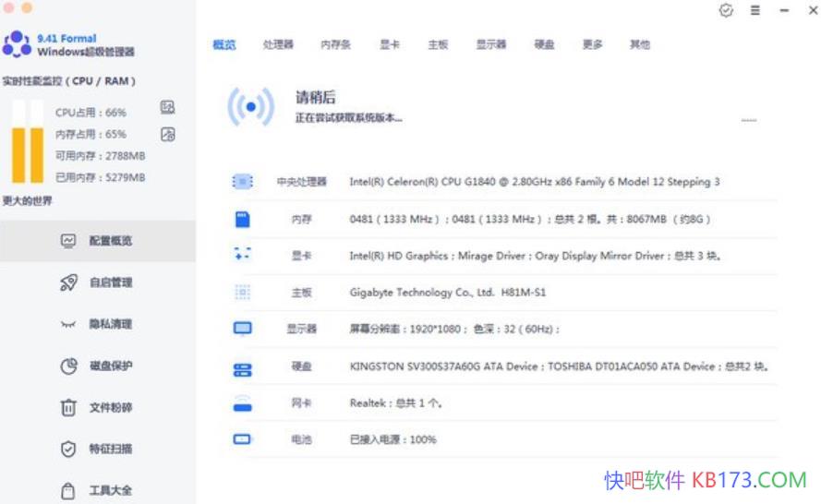
Task: Select the 硬盘 tab
Action: [544, 44]
